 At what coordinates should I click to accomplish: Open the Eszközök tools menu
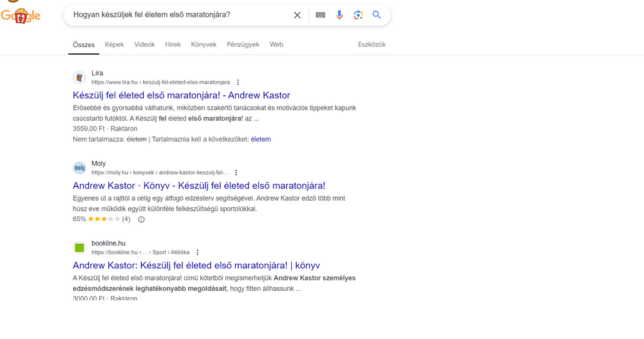pos(372,44)
